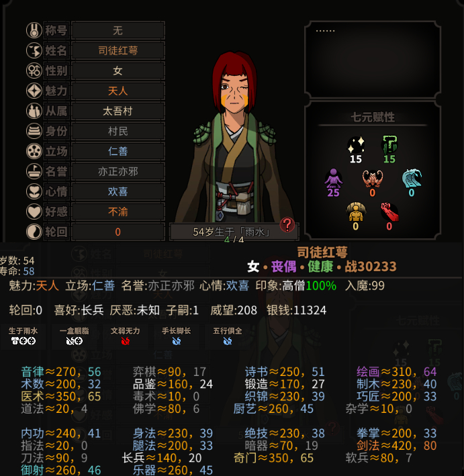Click the purple meditating figure attribute icon
Image resolution: width=464 pixels, height=476 pixels.
334,178
